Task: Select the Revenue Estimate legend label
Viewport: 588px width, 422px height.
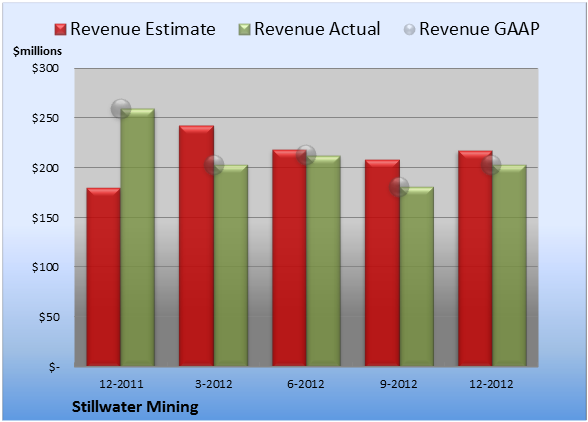Action: pos(143,29)
